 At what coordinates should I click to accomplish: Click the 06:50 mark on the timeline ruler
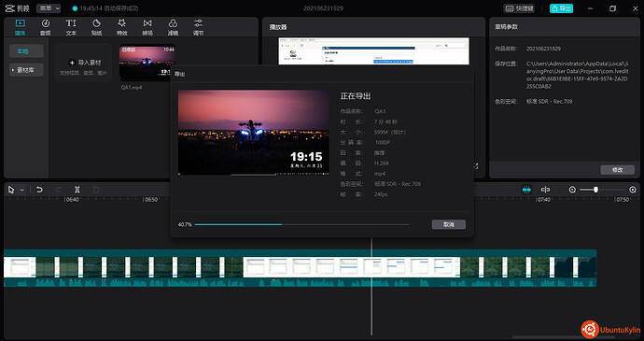click(150, 200)
